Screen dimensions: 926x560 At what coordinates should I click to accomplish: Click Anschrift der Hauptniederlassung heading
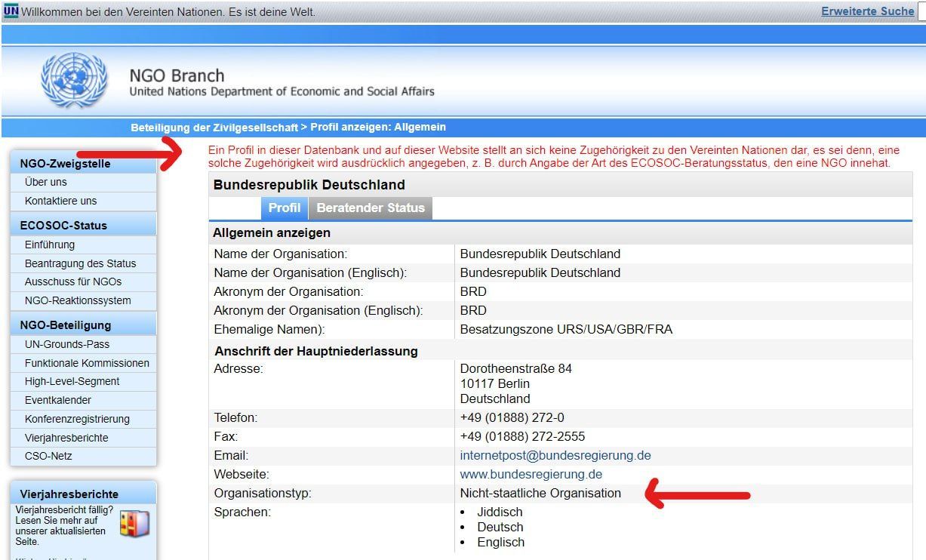[x=316, y=351]
